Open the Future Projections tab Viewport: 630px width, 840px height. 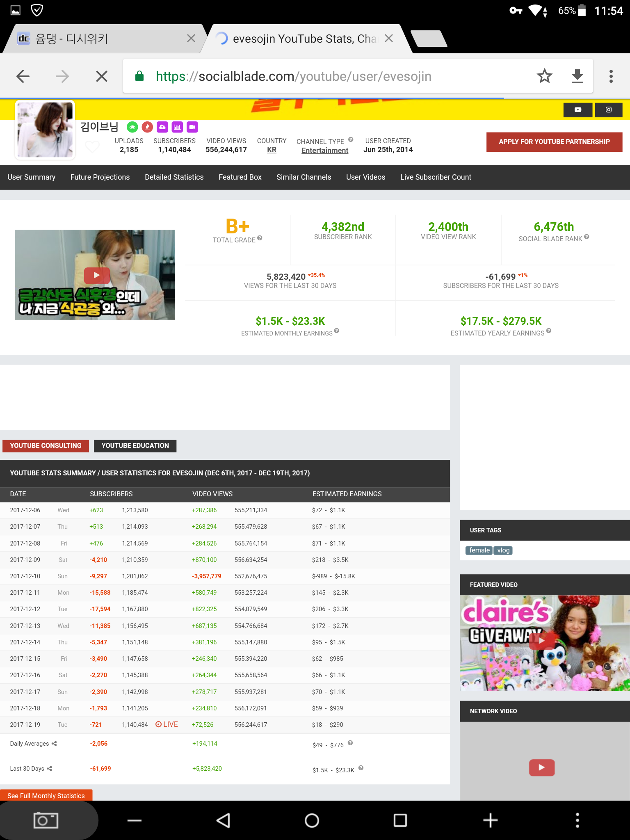(100, 177)
